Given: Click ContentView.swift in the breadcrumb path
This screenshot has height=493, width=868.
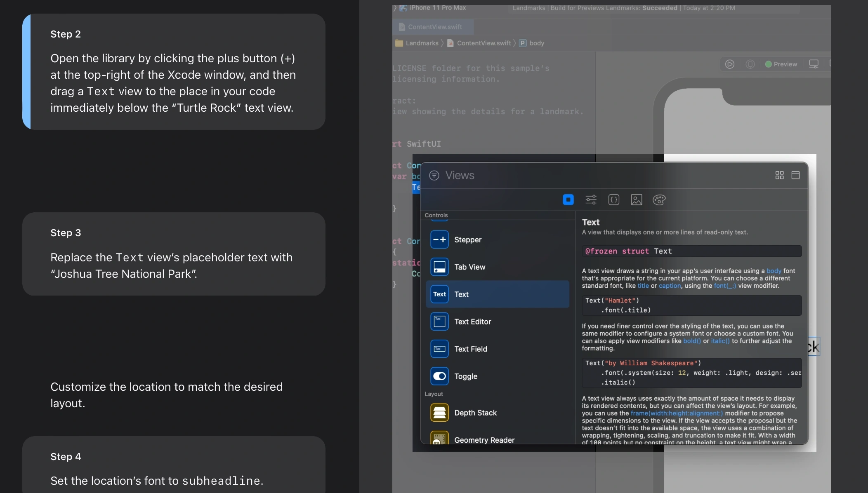Looking at the screenshot, I should point(479,43).
